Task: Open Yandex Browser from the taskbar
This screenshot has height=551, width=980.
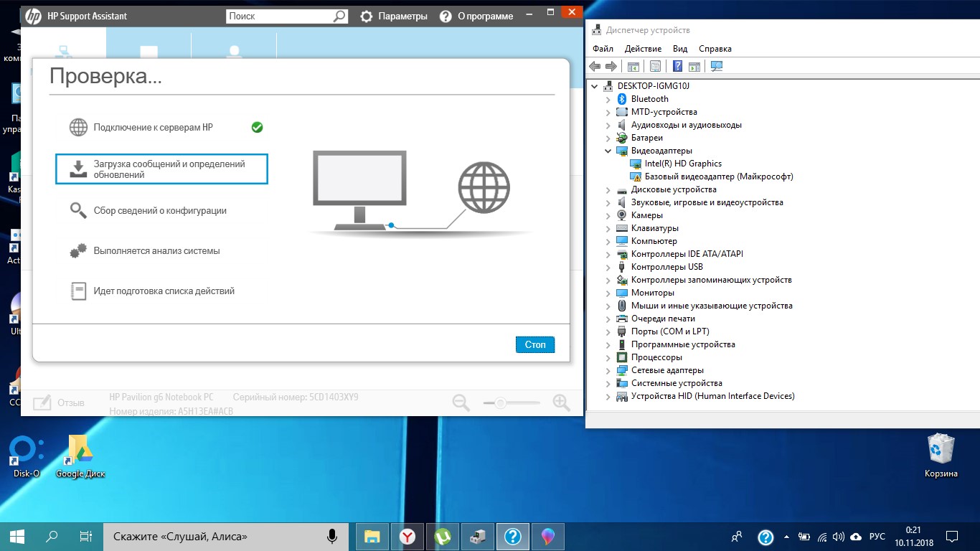Action: pos(407,536)
